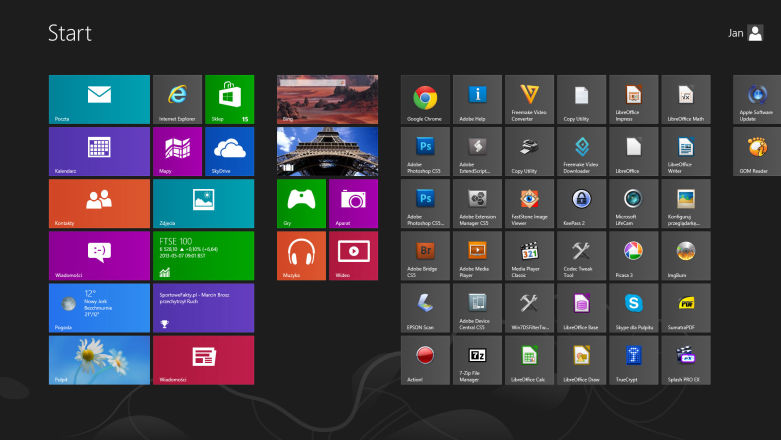
Task: Launch LibreOffice Draw
Action: (x=581, y=360)
